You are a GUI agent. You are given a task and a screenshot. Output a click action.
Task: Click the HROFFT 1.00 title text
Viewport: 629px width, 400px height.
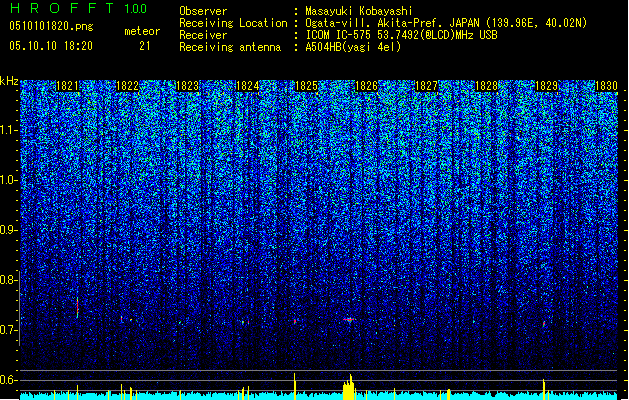[x=78, y=8]
